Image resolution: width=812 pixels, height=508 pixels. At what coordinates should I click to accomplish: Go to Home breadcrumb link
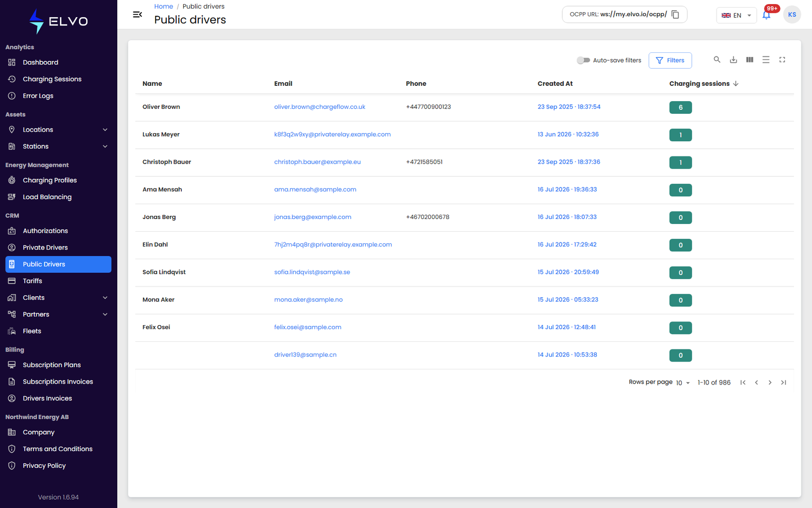[163, 7]
